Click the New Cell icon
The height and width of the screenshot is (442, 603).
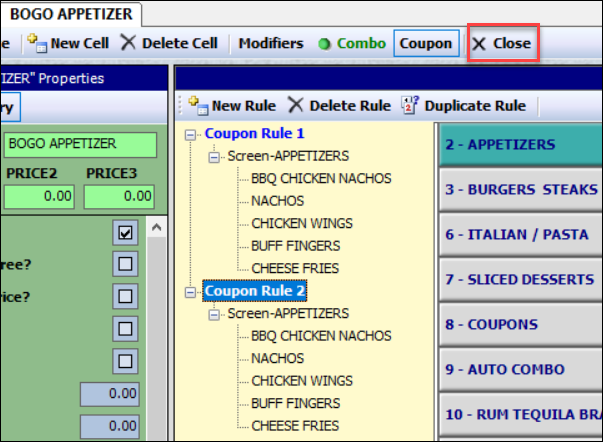(x=37, y=43)
